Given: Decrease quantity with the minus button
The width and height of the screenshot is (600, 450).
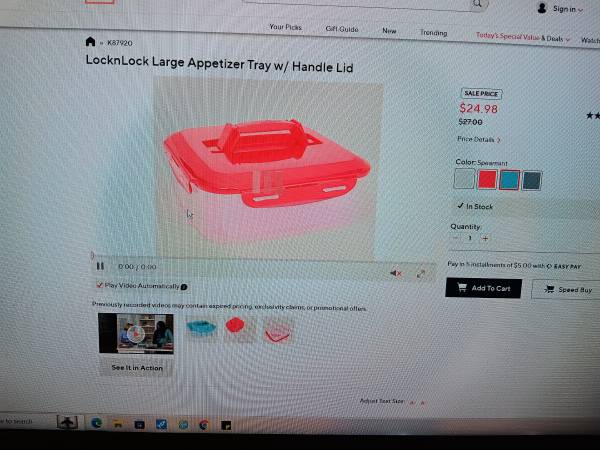Looking at the screenshot, I should [455, 238].
